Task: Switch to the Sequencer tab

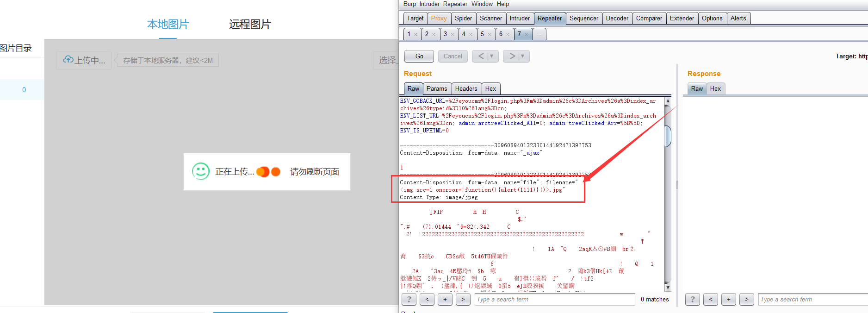Action: coord(584,19)
